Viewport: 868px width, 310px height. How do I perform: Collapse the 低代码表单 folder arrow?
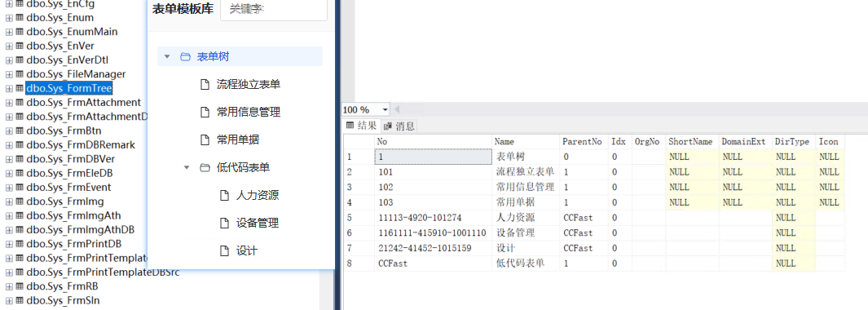(187, 167)
